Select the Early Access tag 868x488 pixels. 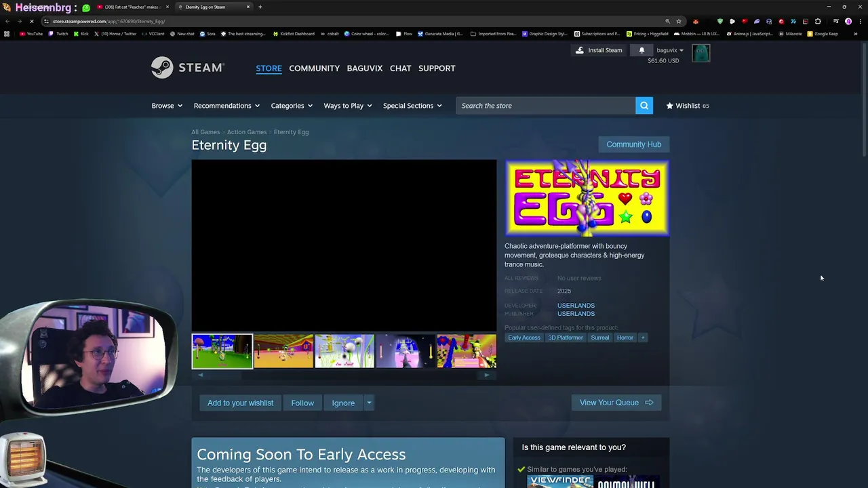pyautogui.click(x=524, y=338)
